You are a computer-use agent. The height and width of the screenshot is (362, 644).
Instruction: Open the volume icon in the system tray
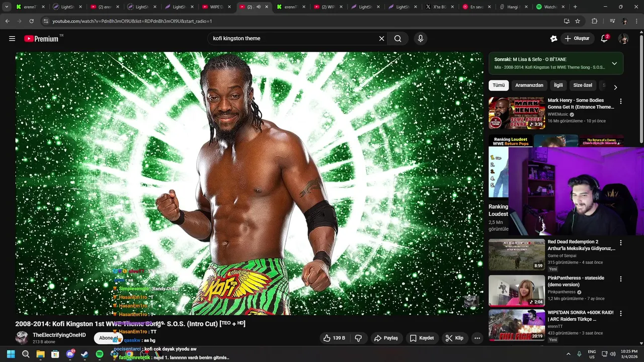(x=612, y=354)
